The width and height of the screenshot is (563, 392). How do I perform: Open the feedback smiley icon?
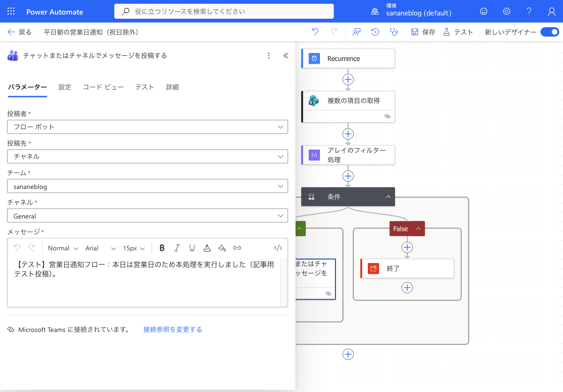(x=484, y=12)
